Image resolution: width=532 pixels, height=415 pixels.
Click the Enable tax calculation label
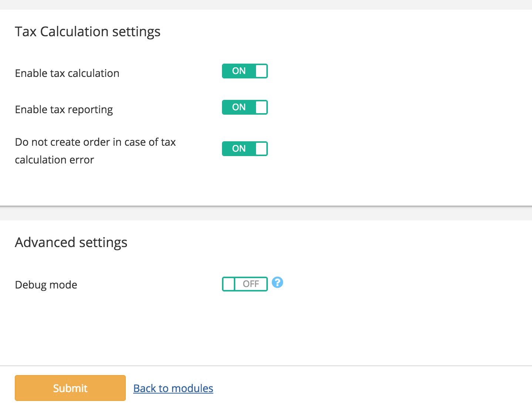[67, 73]
